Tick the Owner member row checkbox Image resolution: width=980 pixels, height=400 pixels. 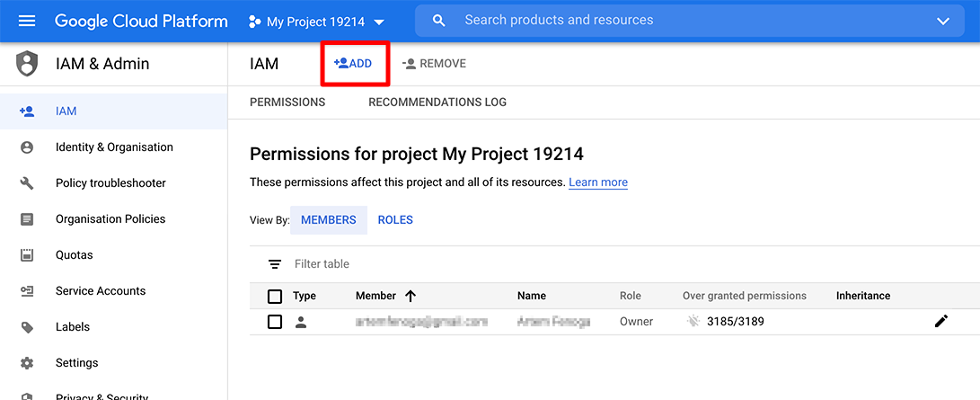(275, 322)
